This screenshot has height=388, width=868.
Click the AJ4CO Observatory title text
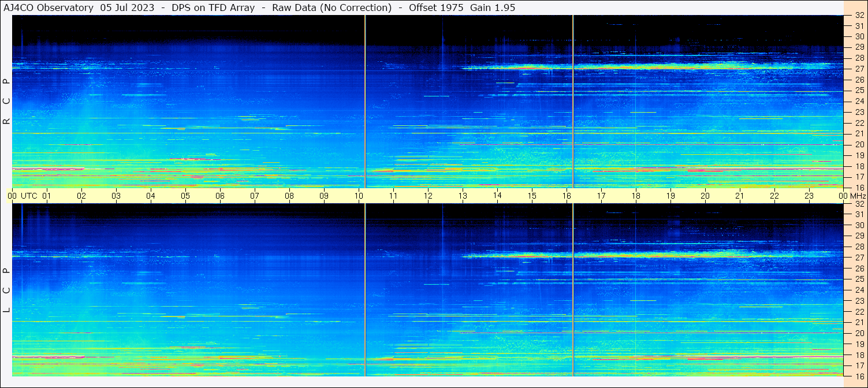click(x=49, y=8)
